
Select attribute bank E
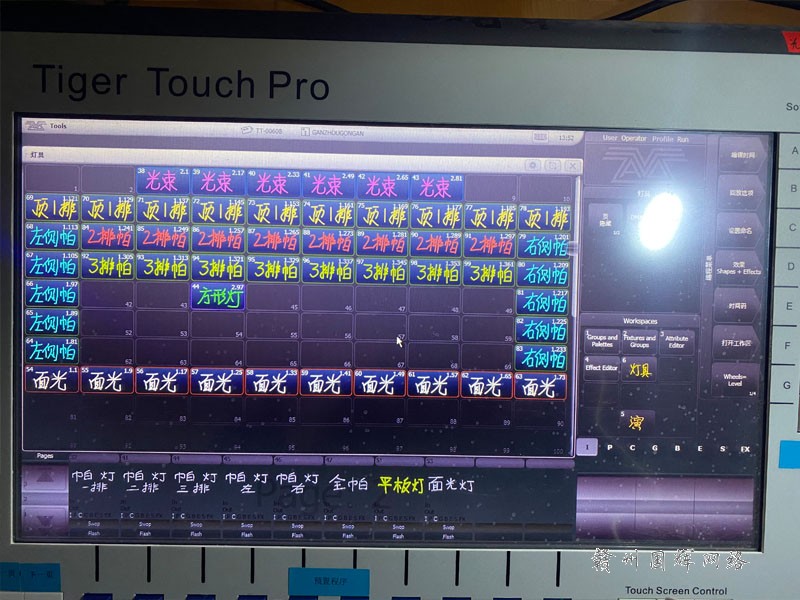[699, 448]
